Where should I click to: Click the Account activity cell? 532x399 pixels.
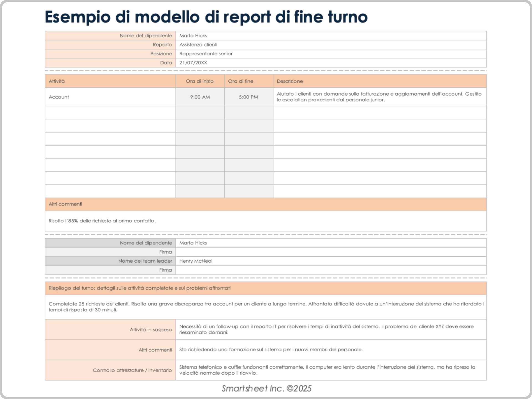click(x=59, y=97)
